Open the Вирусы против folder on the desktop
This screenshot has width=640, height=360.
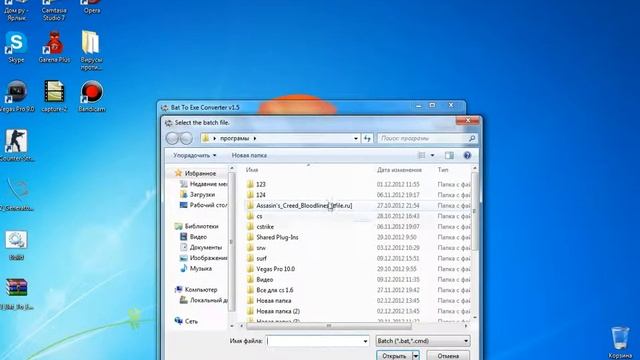pos(91,50)
